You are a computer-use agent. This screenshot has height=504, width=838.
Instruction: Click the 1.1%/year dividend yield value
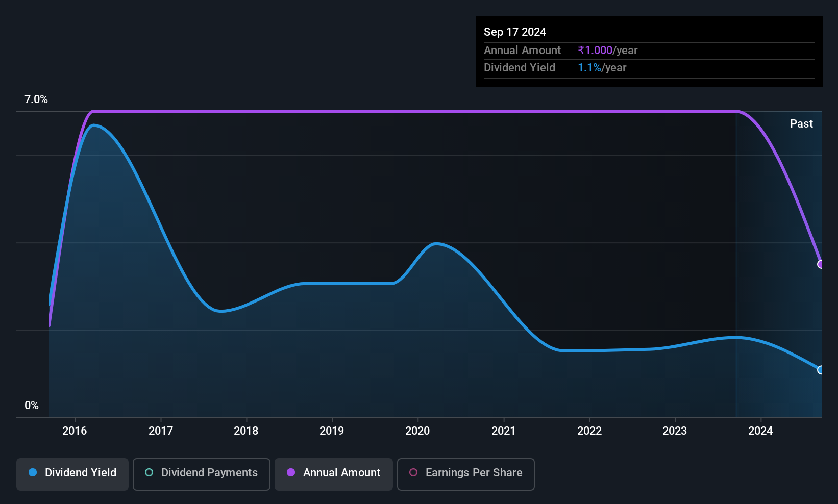point(602,67)
